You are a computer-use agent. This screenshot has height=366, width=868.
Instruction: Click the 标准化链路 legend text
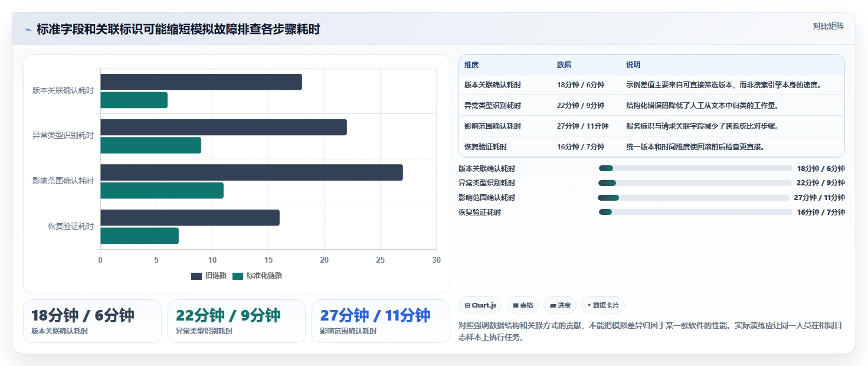(x=264, y=276)
